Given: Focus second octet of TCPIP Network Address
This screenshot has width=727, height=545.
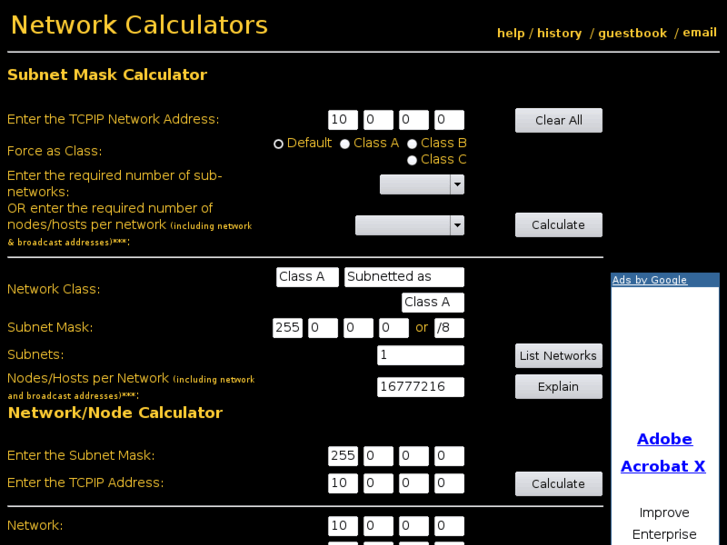Looking at the screenshot, I should [378, 120].
